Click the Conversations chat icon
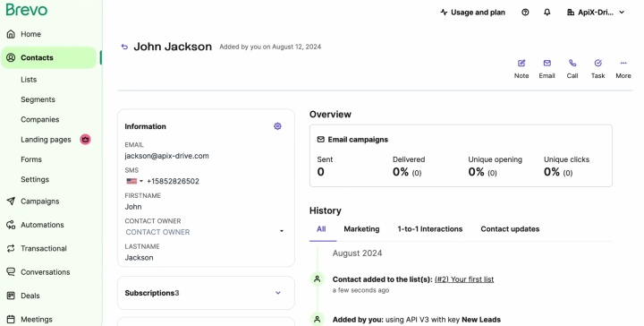The height and width of the screenshot is (326, 644). 11,271
